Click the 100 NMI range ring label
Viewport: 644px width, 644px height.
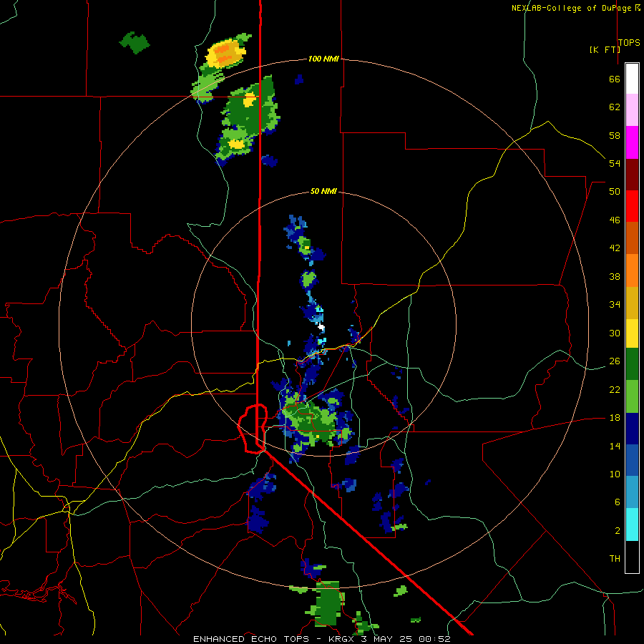point(323,59)
